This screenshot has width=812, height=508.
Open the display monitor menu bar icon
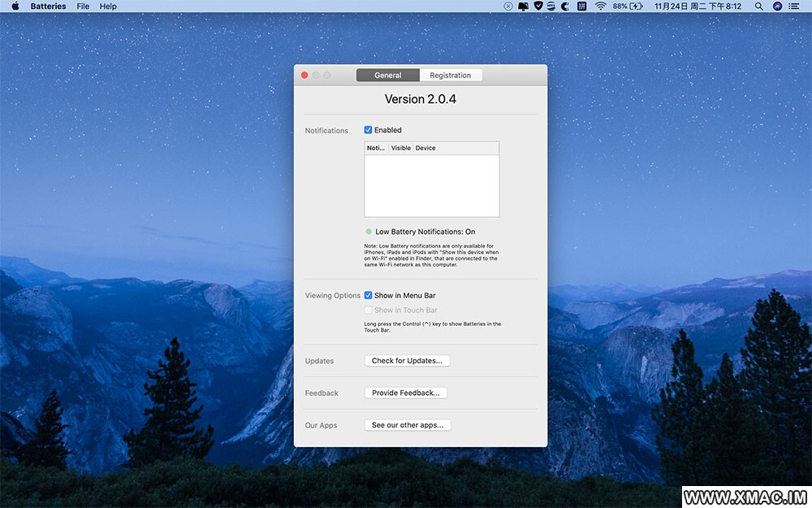(523, 7)
